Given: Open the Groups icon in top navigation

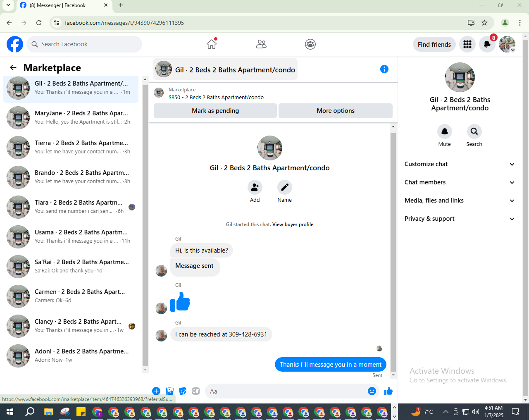Looking at the screenshot, I should pyautogui.click(x=310, y=44).
